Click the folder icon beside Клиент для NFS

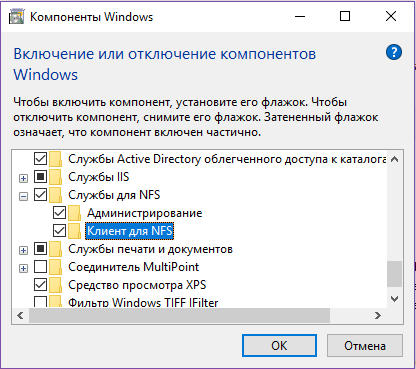point(74,231)
